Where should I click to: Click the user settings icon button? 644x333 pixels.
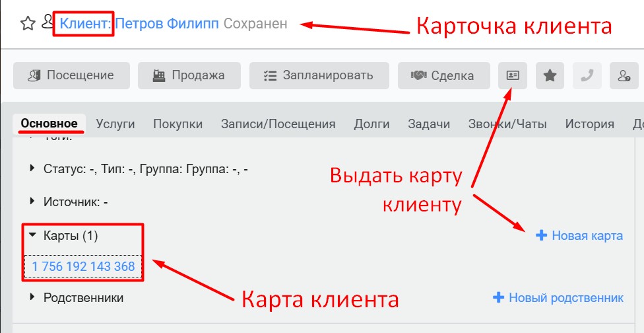pos(624,75)
